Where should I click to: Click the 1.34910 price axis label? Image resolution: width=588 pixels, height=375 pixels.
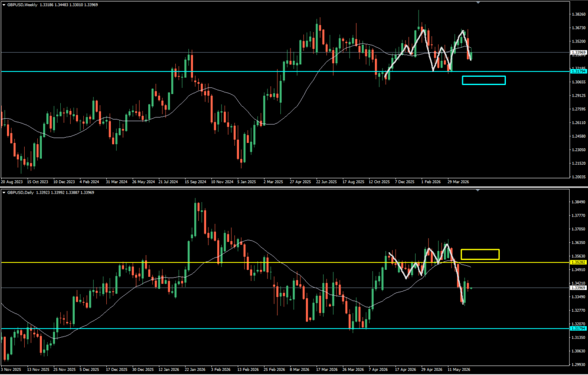pos(579,270)
